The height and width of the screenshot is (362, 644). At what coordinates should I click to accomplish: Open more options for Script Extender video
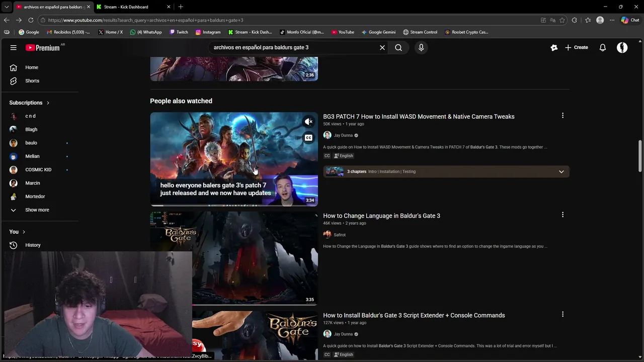(562, 314)
